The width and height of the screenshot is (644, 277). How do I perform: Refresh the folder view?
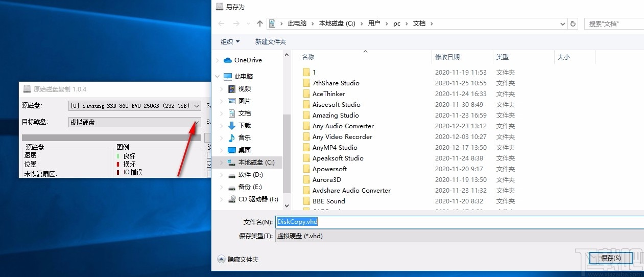[x=573, y=24]
